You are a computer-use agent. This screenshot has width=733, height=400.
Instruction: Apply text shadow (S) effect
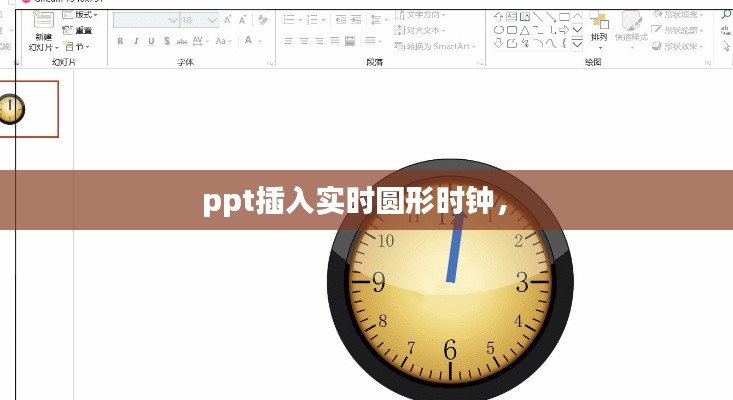[166, 41]
